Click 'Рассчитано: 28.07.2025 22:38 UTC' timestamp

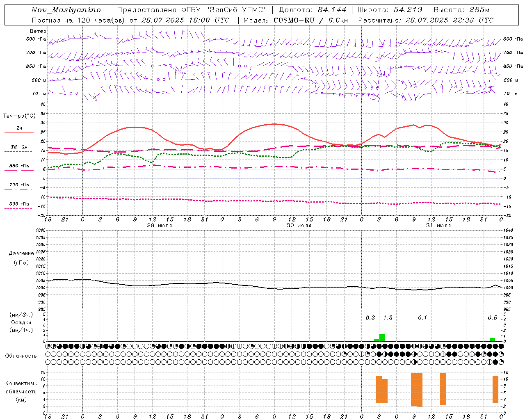pos(426,20)
